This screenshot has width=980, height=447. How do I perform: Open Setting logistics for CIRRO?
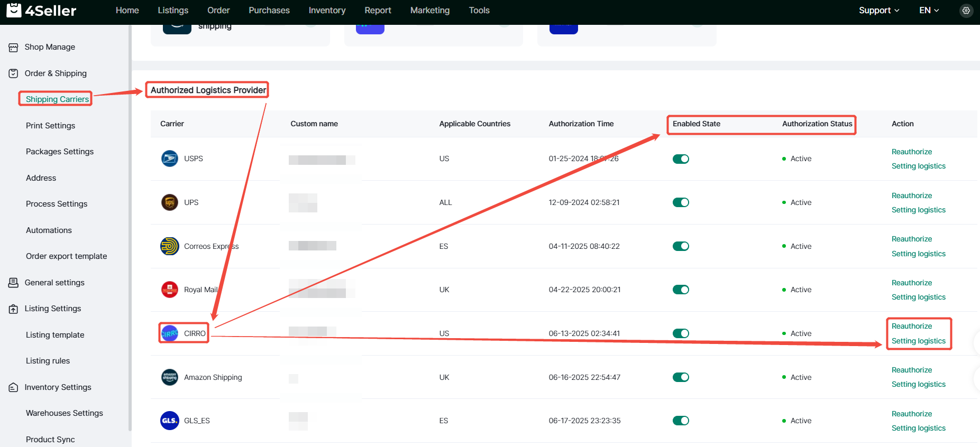(918, 341)
